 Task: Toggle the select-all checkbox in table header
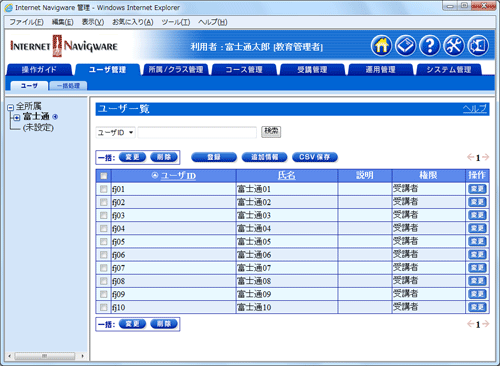(104, 176)
